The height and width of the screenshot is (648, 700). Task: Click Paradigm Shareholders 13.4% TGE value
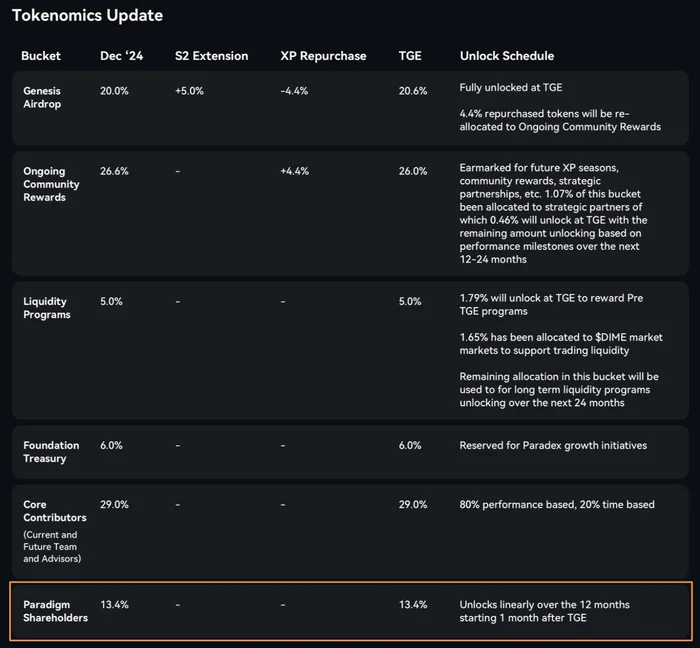413,605
